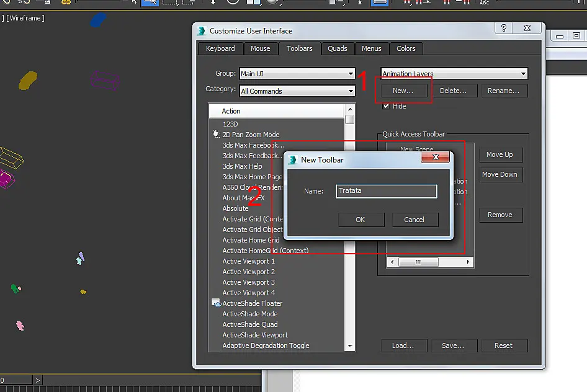Image resolution: width=587 pixels, height=392 pixels.
Task: Cancel the New Toolbar dialog
Action: tap(414, 220)
